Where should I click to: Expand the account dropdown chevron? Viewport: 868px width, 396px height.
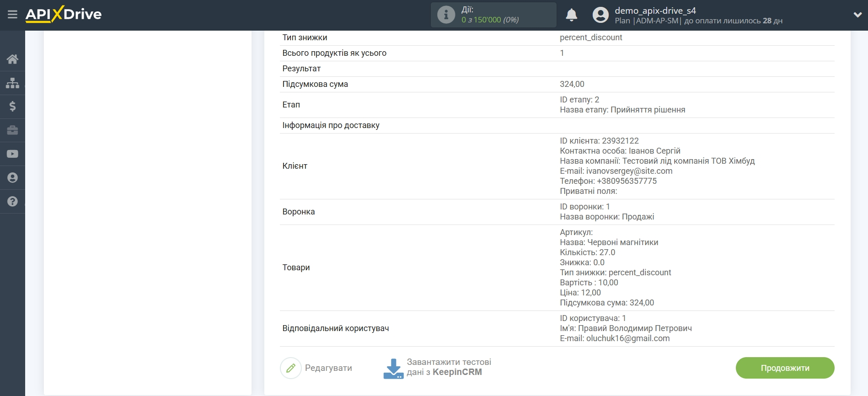pos(857,15)
